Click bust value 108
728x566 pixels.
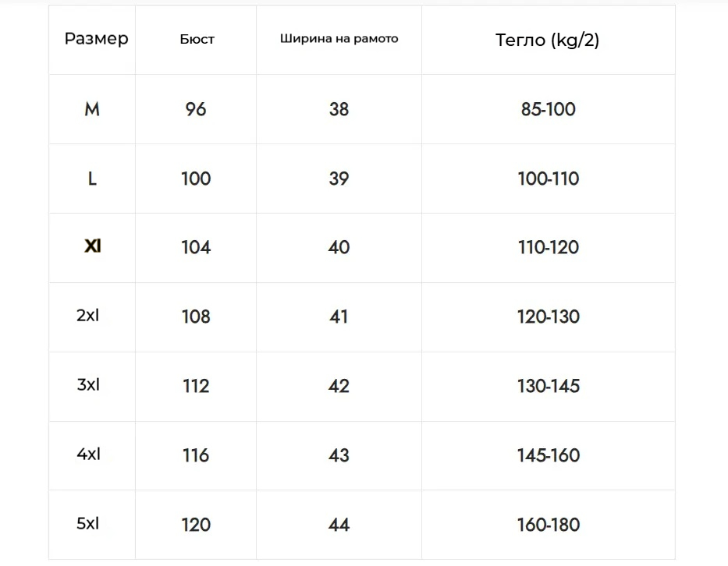196,317
